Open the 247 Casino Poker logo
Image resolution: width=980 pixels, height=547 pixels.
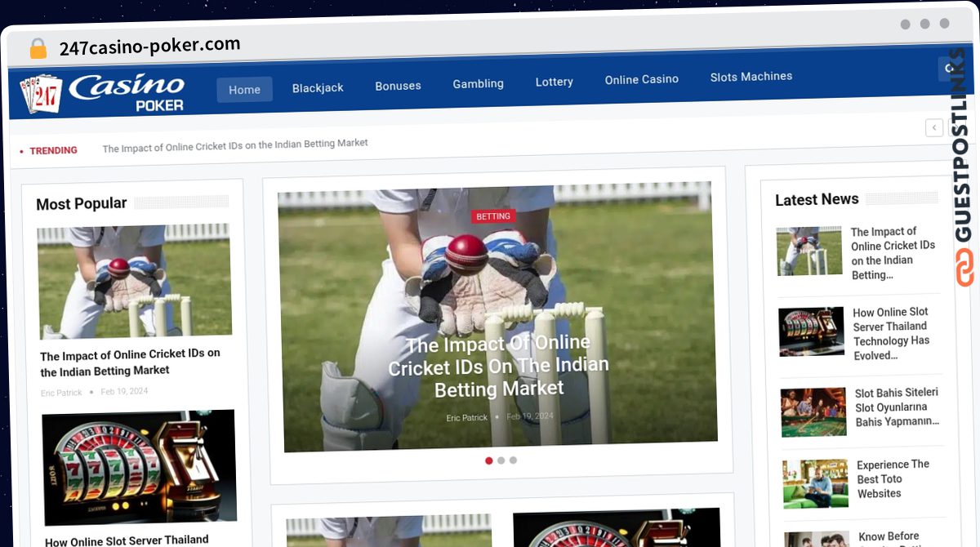point(102,92)
